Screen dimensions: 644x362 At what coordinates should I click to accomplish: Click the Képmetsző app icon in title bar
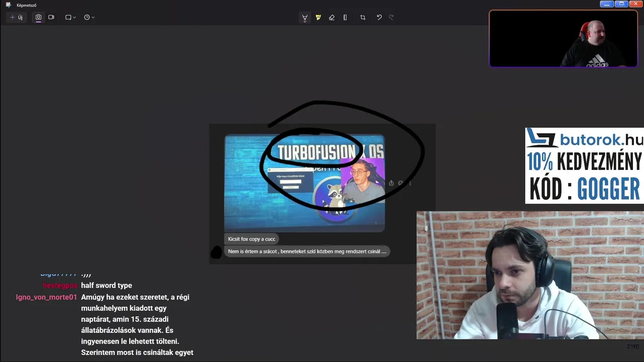coord(8,5)
